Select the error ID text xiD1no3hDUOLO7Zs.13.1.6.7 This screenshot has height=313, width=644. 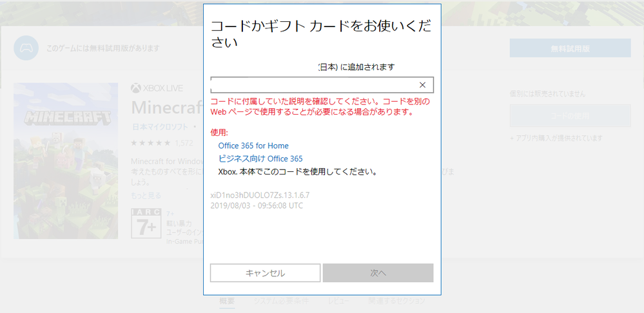(260, 195)
